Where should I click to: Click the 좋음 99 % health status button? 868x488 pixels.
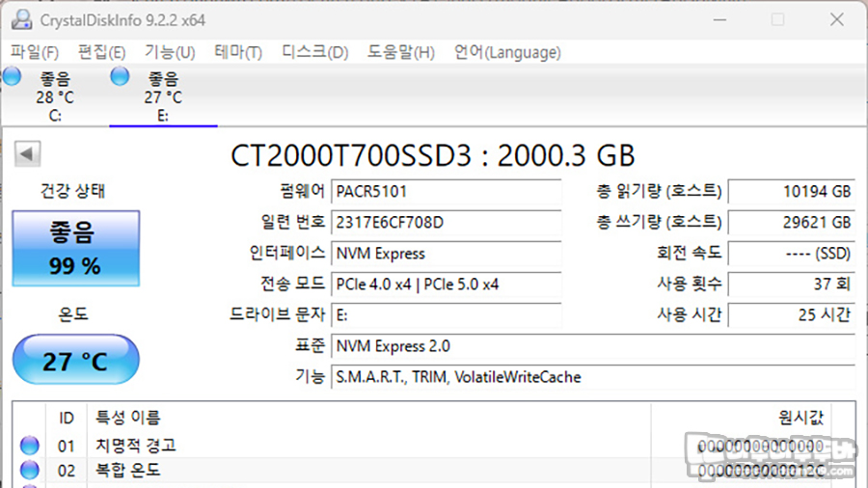(76, 249)
